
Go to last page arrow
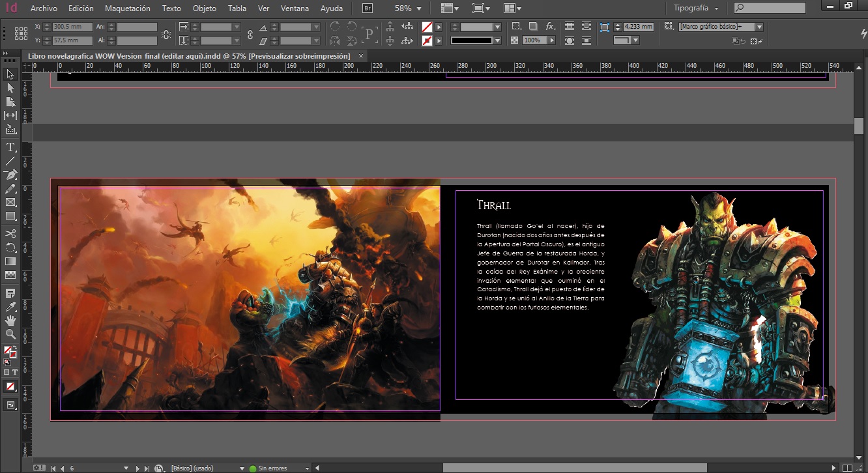coord(147,468)
